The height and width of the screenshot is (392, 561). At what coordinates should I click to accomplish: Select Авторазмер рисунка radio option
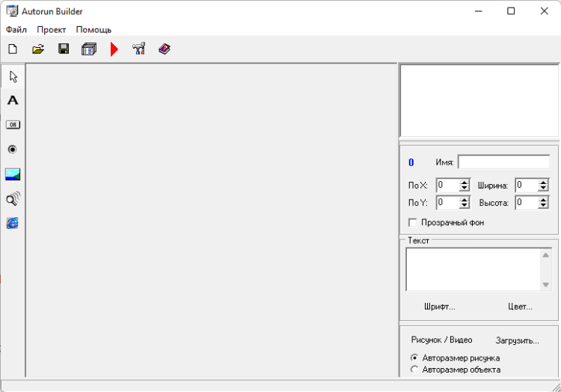[414, 358]
